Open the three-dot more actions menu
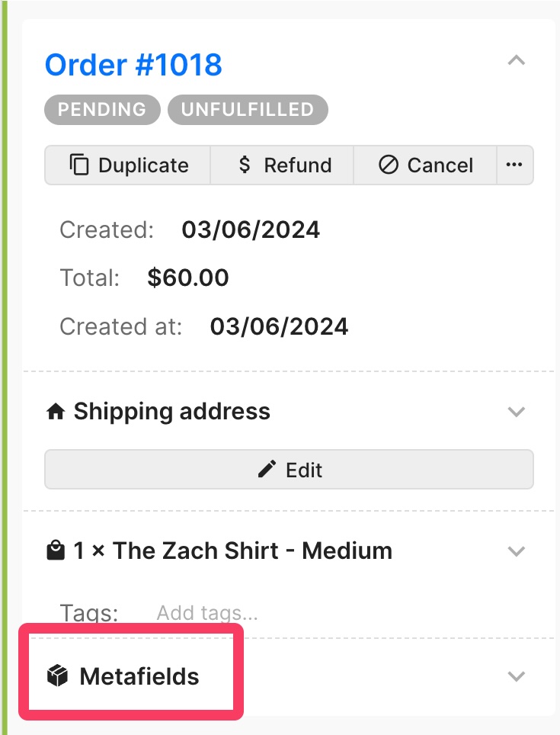Viewport: 560px width, 735px height. pyautogui.click(x=514, y=165)
